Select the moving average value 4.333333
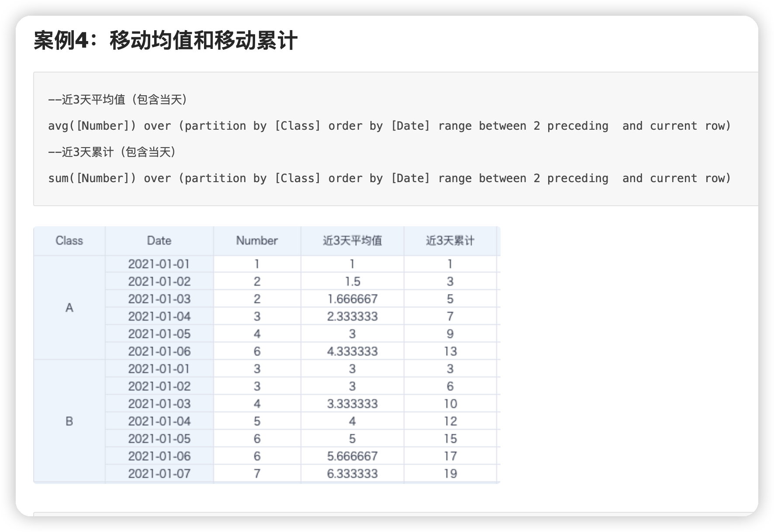This screenshot has width=774, height=532. [x=352, y=351]
